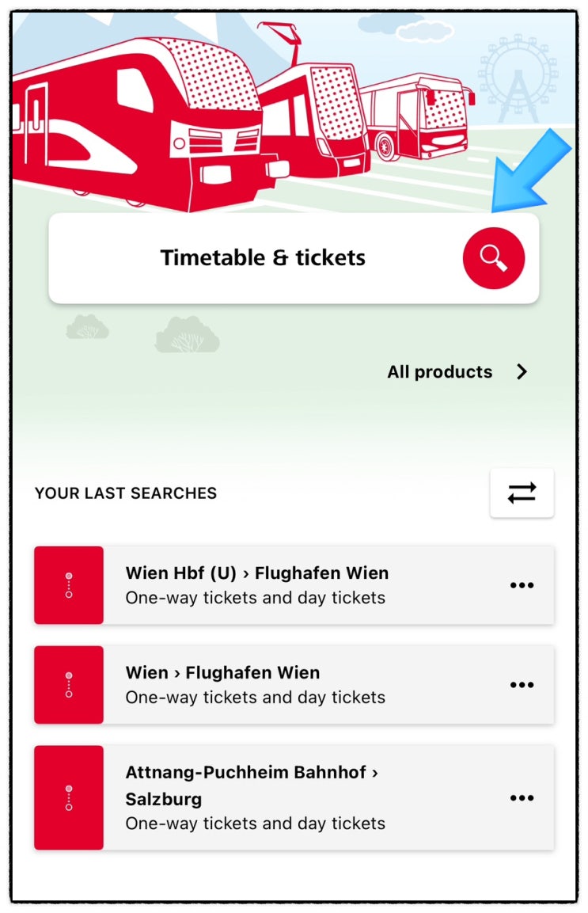
Task: Select Wien Hbf (U) › Flughafen Wien search
Action: click(x=294, y=585)
